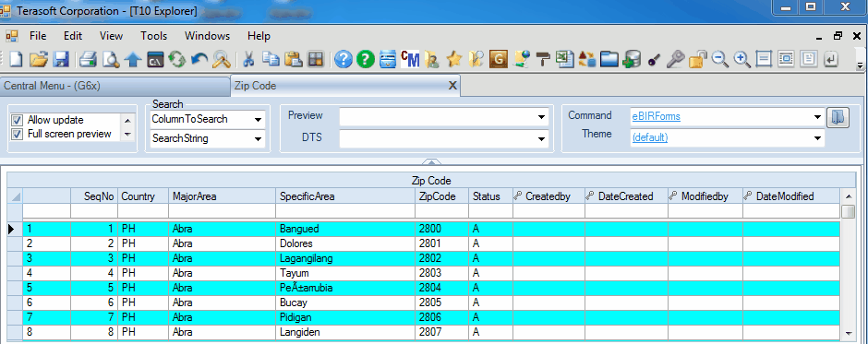
Task: Click the door icon beside Command
Action: [838, 117]
